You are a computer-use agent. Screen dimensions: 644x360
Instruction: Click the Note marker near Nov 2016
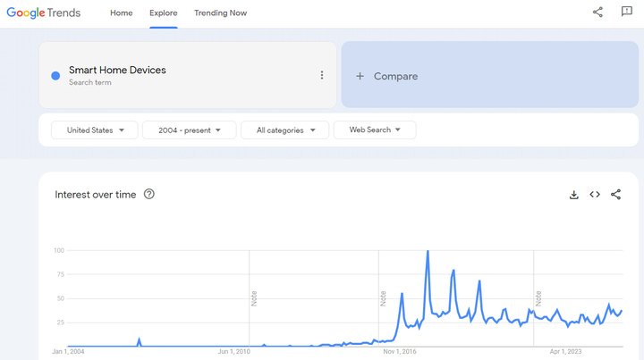[384, 298]
